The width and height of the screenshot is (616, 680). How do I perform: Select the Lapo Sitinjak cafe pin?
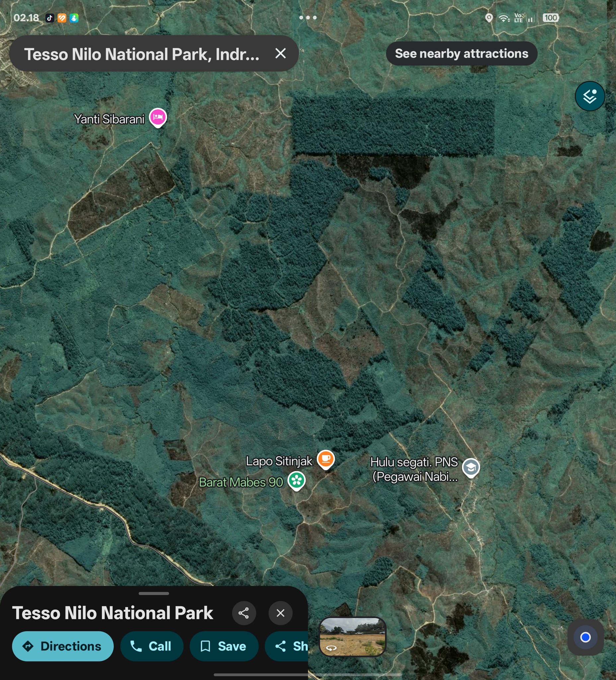point(325,460)
